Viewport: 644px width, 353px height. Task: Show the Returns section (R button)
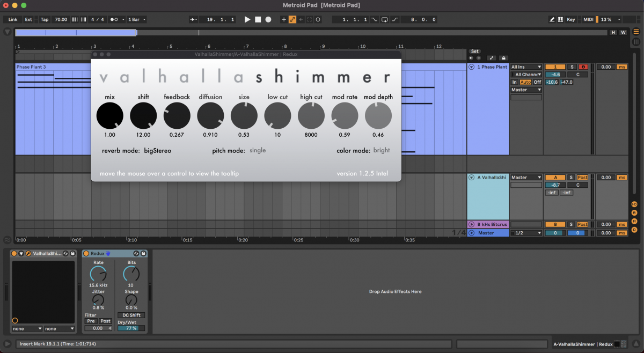(634, 212)
